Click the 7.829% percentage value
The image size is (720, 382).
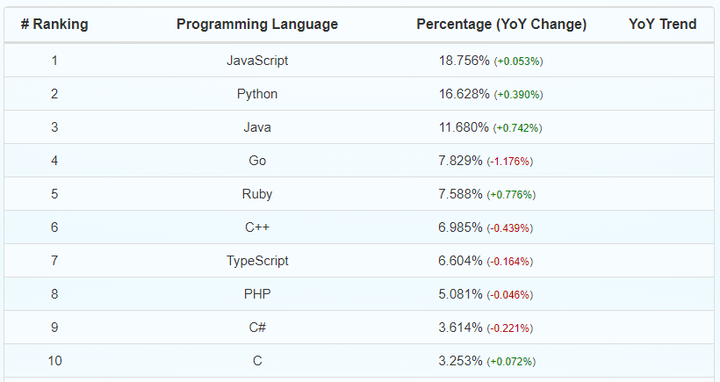pos(460,161)
